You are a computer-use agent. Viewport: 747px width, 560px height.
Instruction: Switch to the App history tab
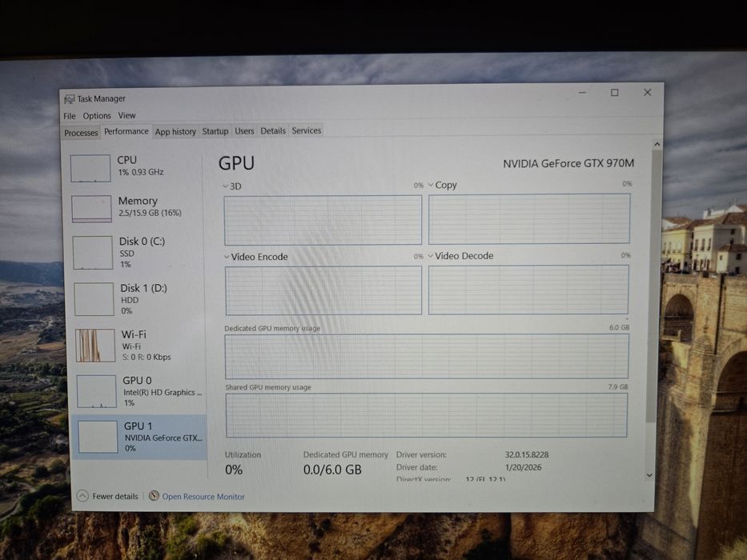[175, 132]
